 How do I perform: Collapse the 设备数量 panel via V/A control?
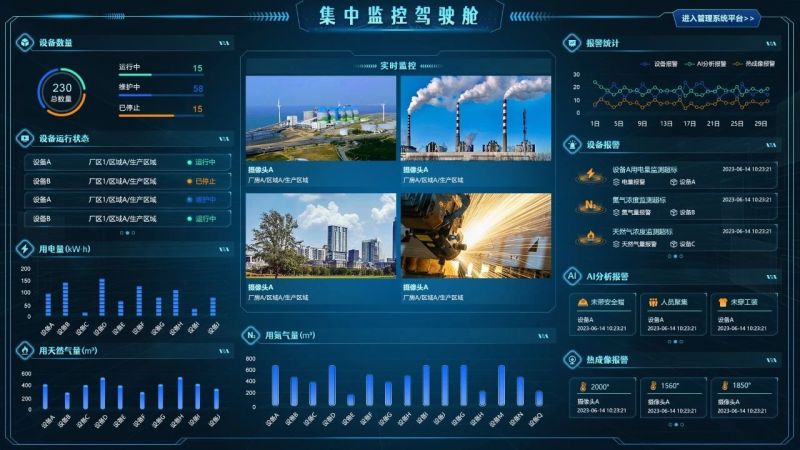point(224,43)
